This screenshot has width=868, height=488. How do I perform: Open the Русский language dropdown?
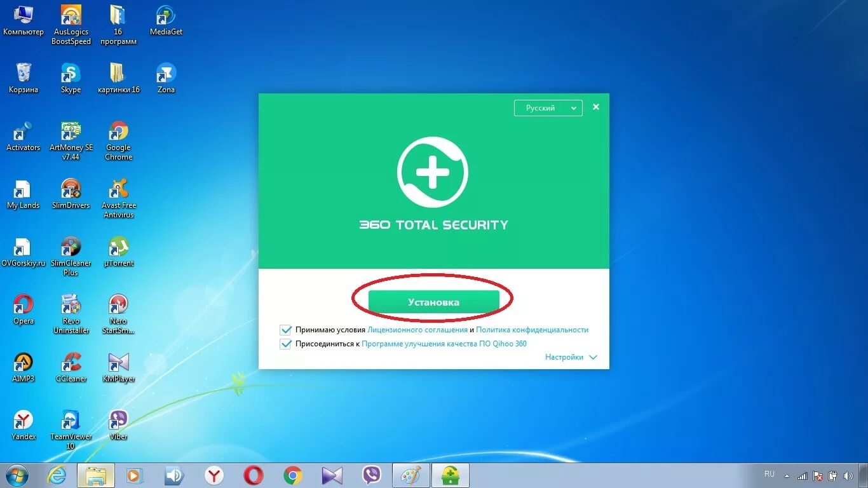(548, 108)
